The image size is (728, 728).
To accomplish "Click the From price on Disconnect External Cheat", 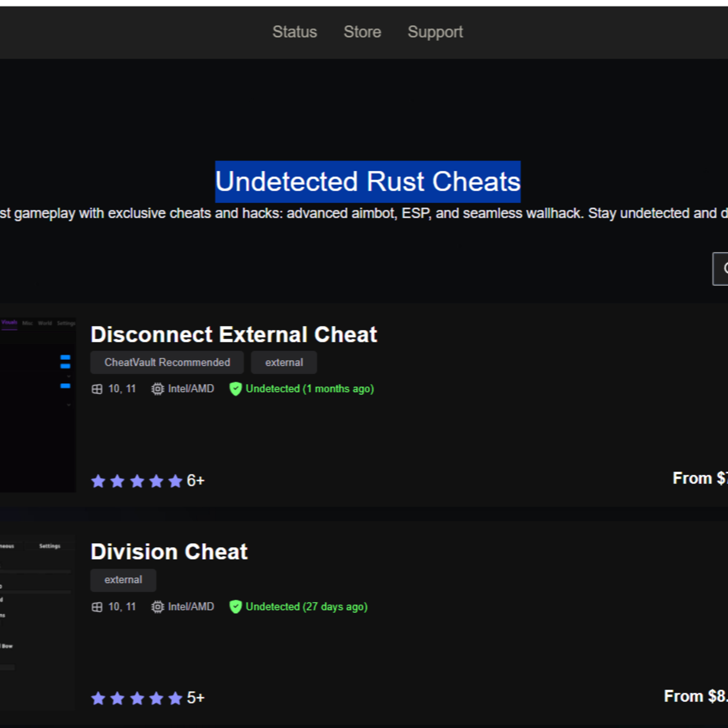I will coord(700,479).
